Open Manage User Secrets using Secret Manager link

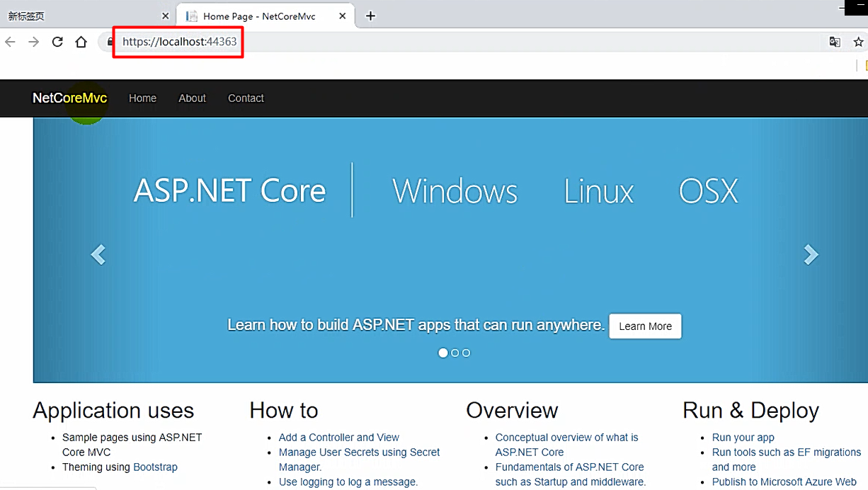click(x=360, y=460)
